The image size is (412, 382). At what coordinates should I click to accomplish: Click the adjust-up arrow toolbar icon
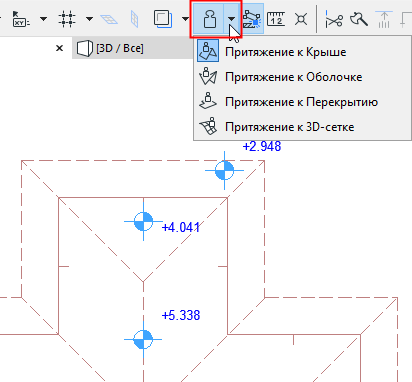[384, 19]
